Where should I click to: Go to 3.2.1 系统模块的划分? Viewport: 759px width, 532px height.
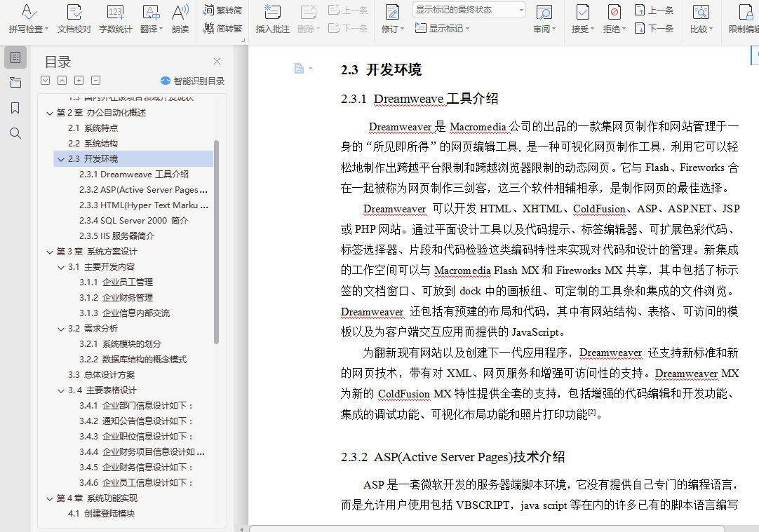tap(120, 344)
